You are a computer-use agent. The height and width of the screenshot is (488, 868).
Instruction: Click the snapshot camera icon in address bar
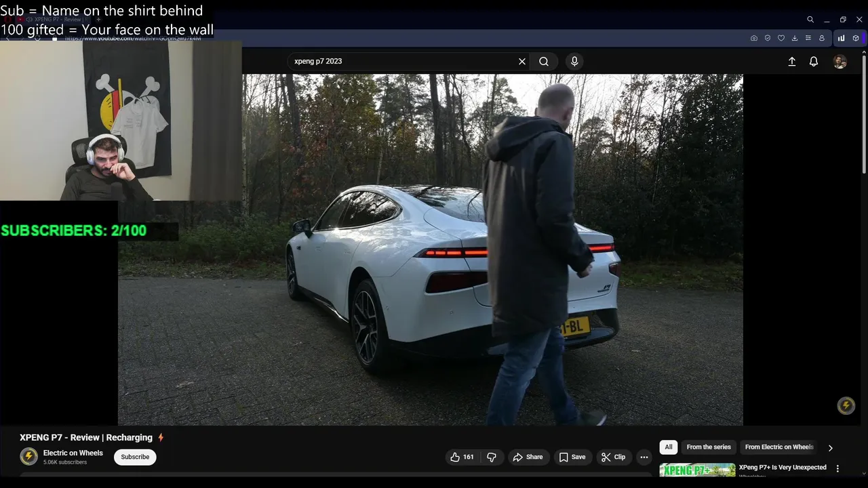click(x=754, y=38)
